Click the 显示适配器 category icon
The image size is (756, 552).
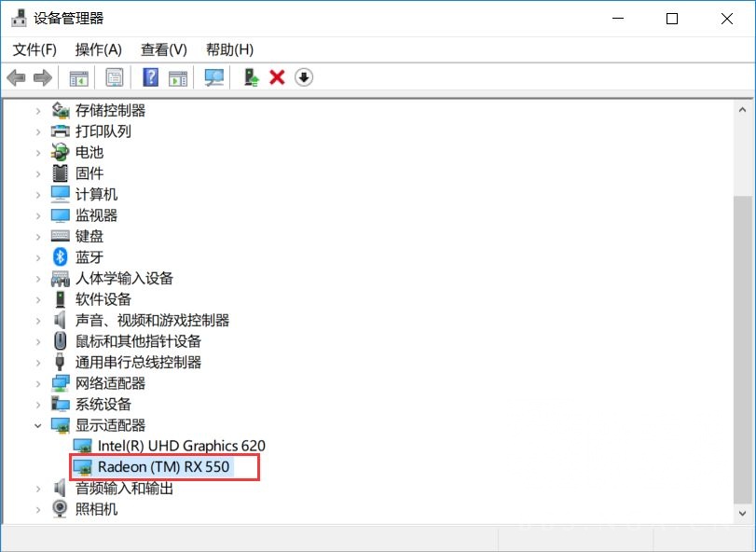[61, 425]
